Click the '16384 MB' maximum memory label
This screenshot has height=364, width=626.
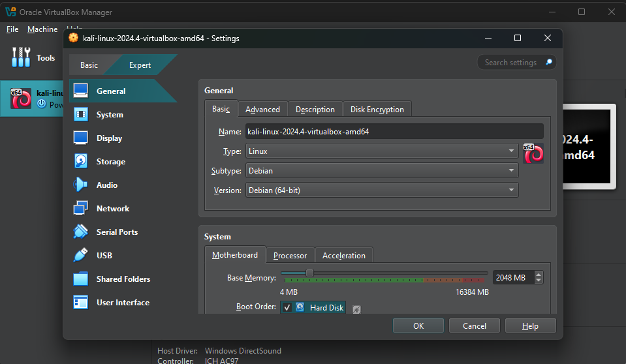[x=473, y=292]
